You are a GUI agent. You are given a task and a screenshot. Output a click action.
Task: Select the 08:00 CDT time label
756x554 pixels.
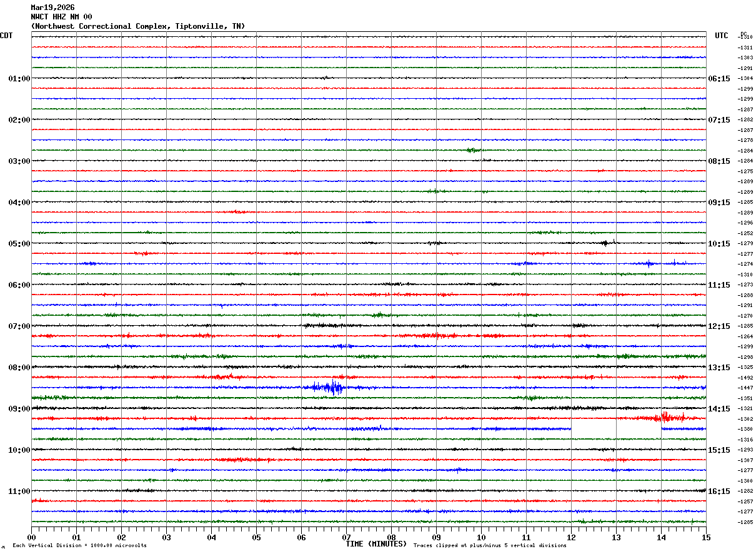pos(19,368)
